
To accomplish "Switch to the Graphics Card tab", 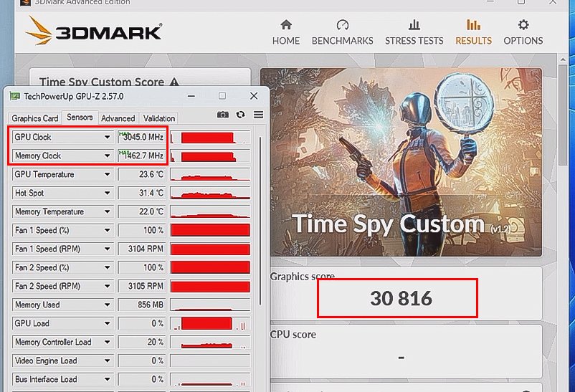I will click(x=35, y=118).
